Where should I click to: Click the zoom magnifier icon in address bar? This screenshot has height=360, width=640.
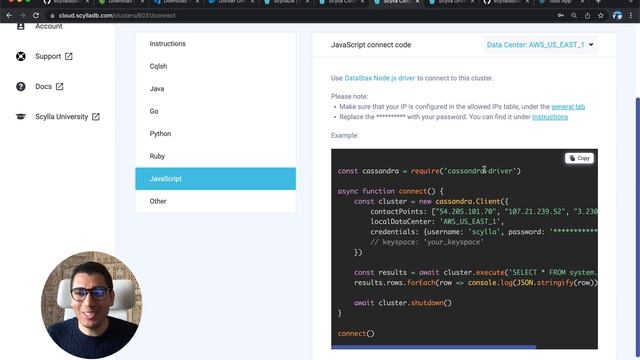click(574, 16)
